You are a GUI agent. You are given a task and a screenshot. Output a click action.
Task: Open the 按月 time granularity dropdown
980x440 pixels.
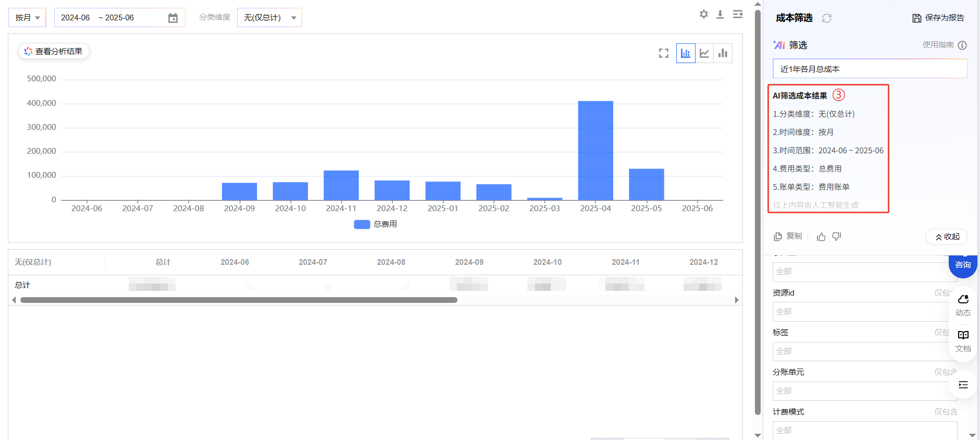(27, 18)
